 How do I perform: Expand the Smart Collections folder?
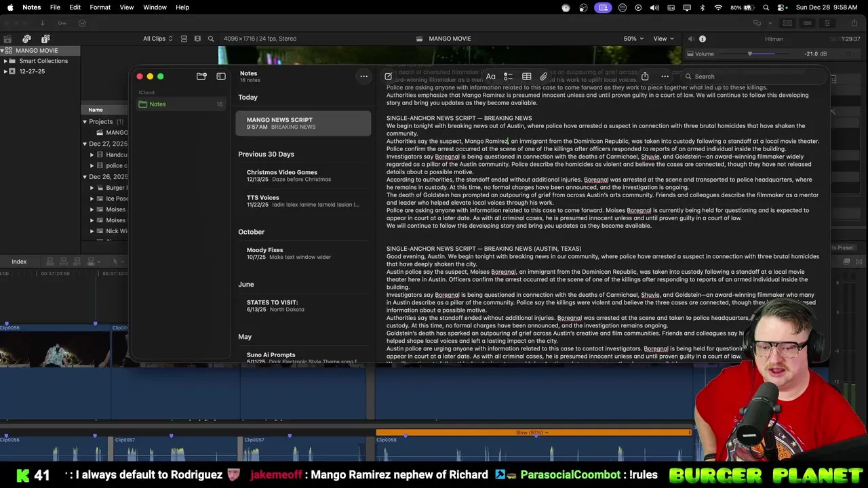5,61
